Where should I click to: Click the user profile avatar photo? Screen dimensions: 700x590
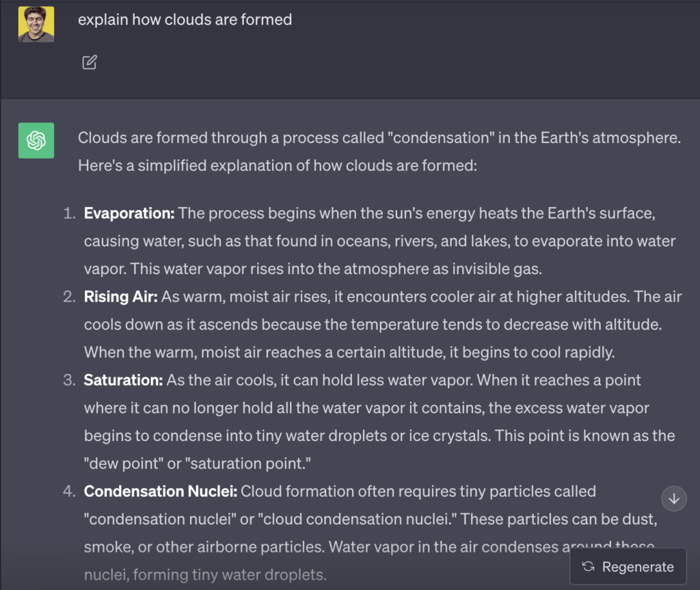pos(36,25)
